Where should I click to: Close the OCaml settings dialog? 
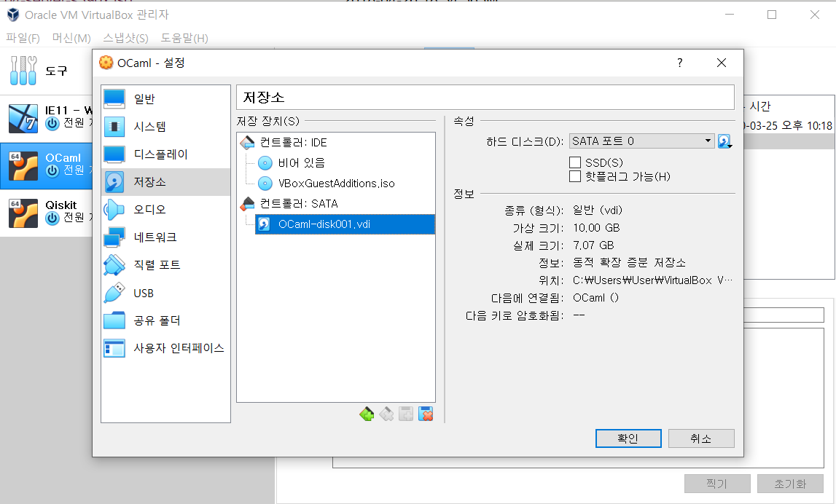722,63
